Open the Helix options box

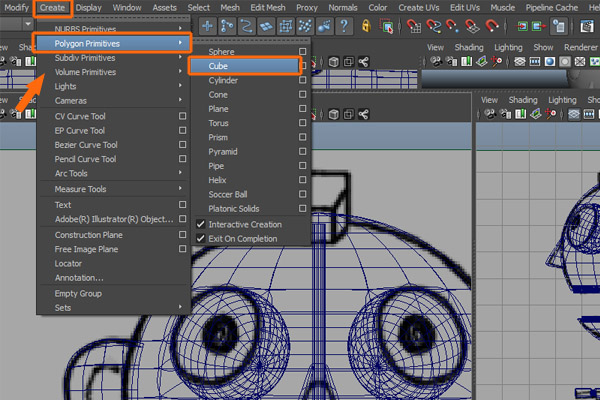[302, 181]
